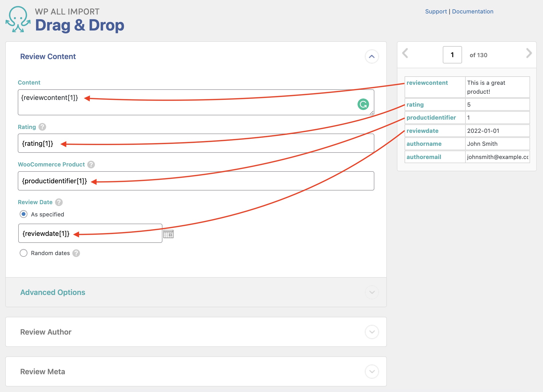Open the calendar date picker icon

[168, 234]
